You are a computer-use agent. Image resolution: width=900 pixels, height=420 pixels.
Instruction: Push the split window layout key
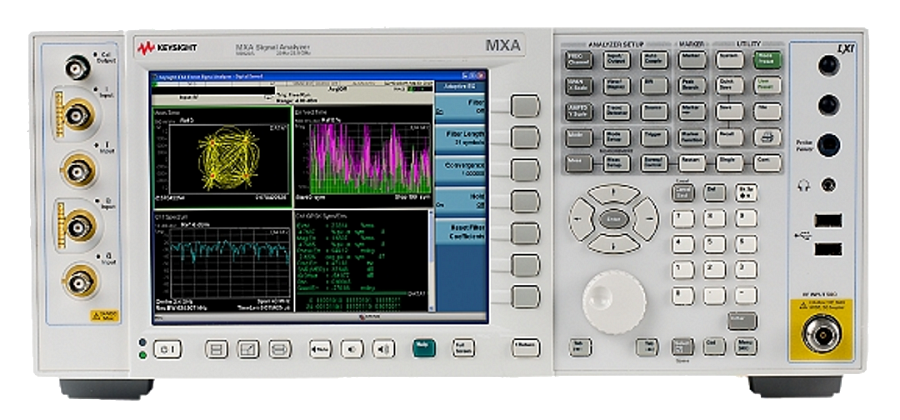tap(216, 349)
